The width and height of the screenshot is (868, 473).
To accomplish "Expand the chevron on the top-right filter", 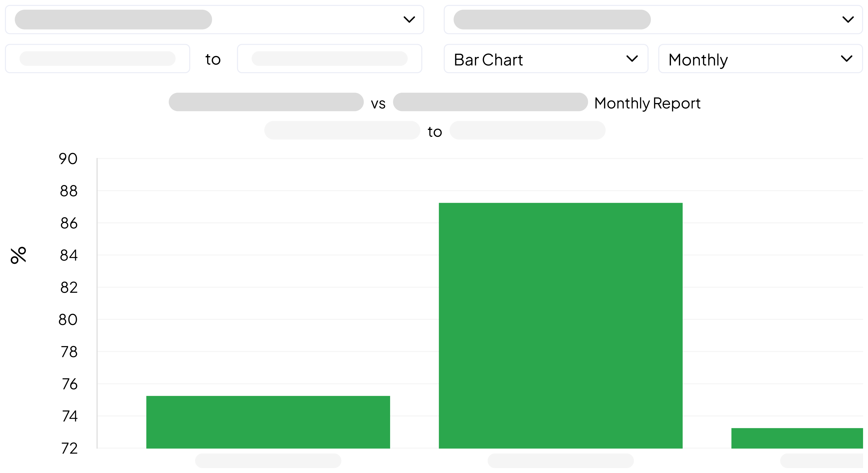I will click(x=848, y=19).
